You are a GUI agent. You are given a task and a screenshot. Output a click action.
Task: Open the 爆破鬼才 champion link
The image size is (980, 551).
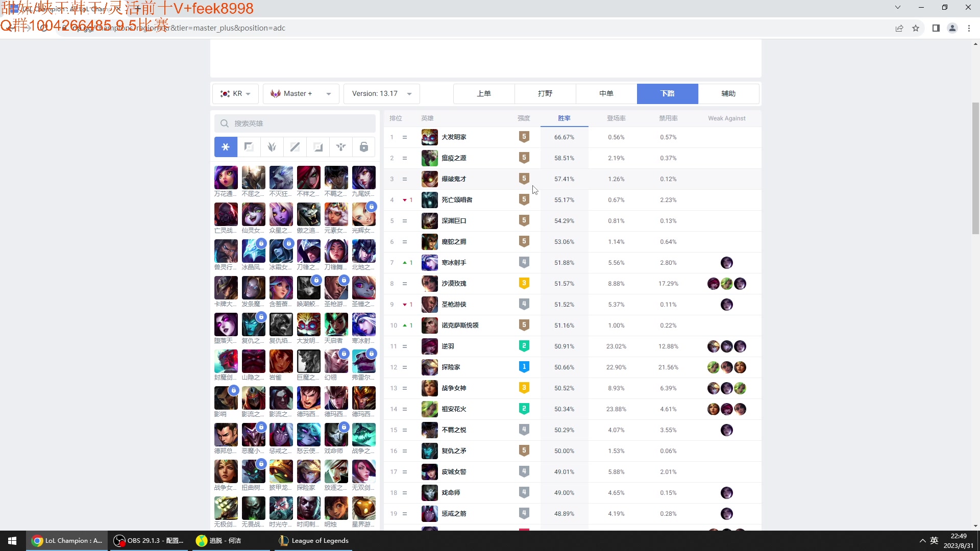tap(454, 179)
